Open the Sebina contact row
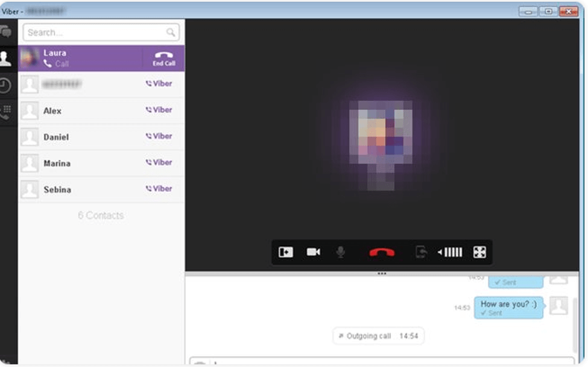The width and height of the screenshot is (588, 367). [x=101, y=190]
